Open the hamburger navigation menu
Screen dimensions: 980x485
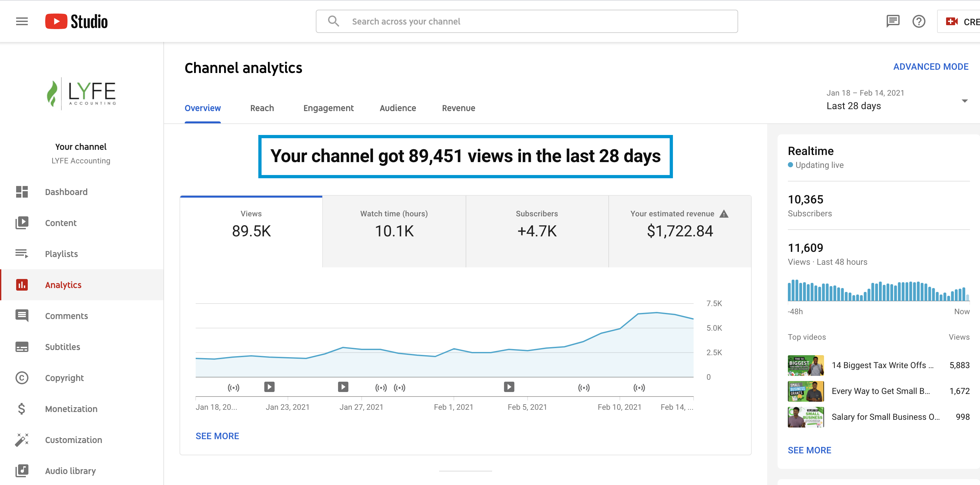(22, 21)
